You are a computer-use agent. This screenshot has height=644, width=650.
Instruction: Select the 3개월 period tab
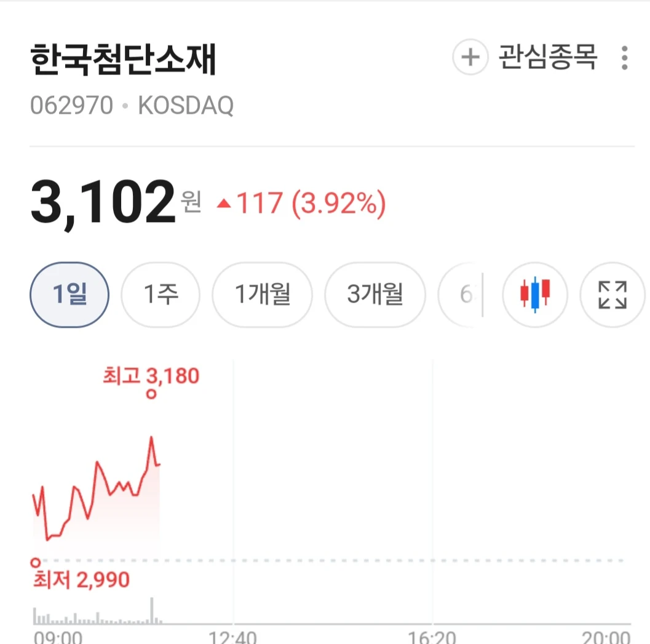[x=375, y=295]
